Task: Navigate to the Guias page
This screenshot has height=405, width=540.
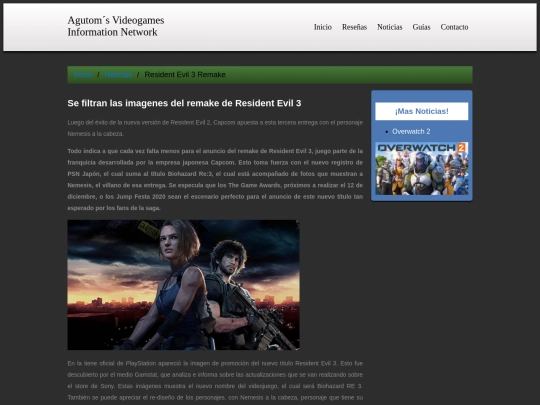Action: tap(421, 27)
